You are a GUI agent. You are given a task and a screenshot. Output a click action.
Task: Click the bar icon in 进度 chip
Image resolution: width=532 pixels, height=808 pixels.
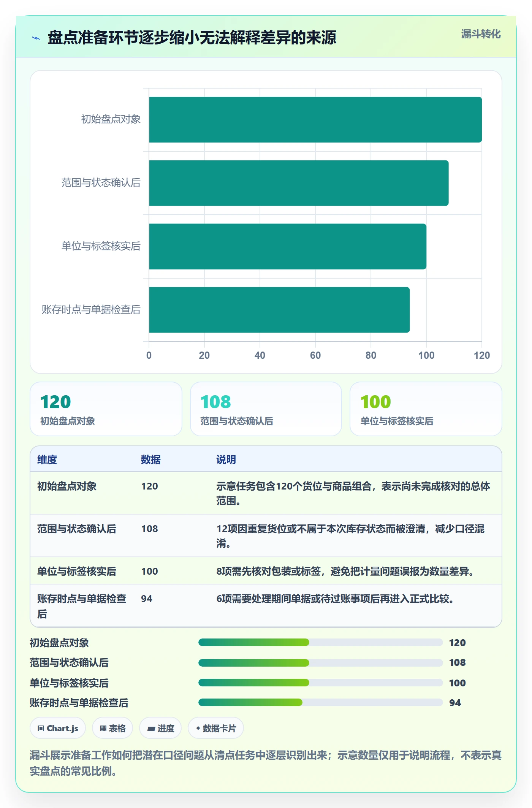[151, 729]
